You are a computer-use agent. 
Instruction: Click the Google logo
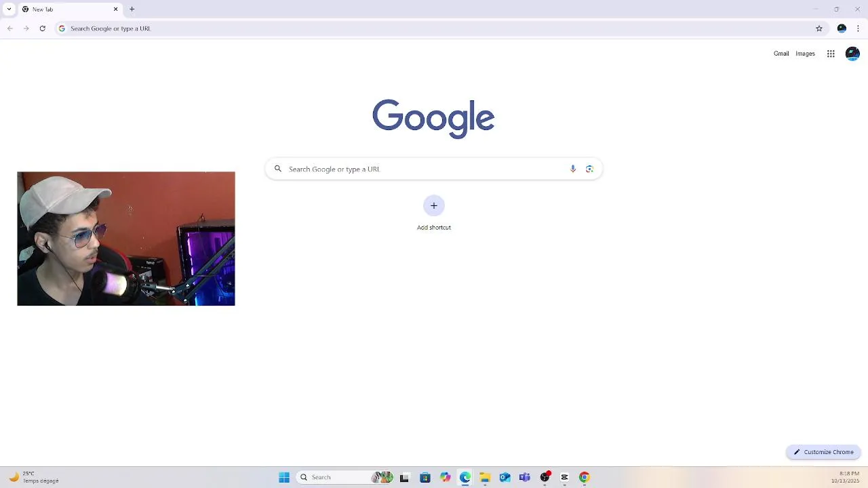433,119
